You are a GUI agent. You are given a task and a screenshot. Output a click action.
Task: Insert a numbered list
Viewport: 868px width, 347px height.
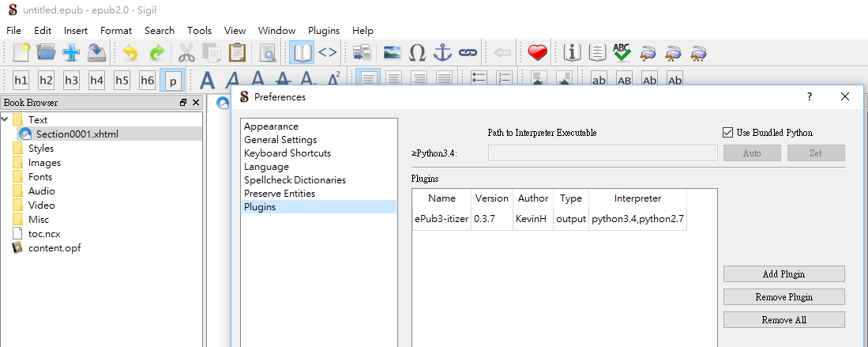pyautogui.click(x=505, y=79)
